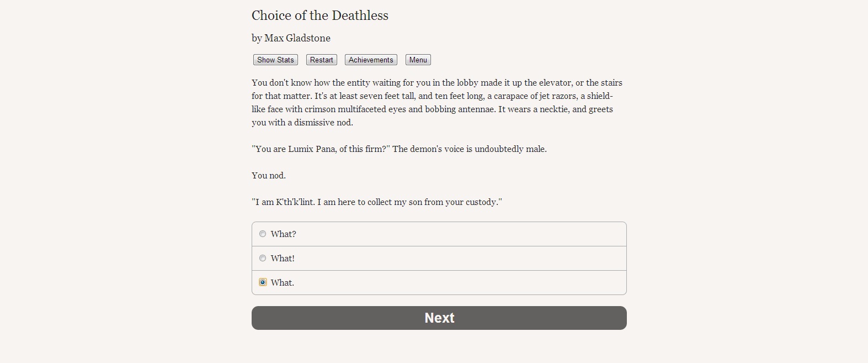Toggle the "What." radio button
Image resolution: width=868 pixels, height=363 pixels.
[263, 282]
